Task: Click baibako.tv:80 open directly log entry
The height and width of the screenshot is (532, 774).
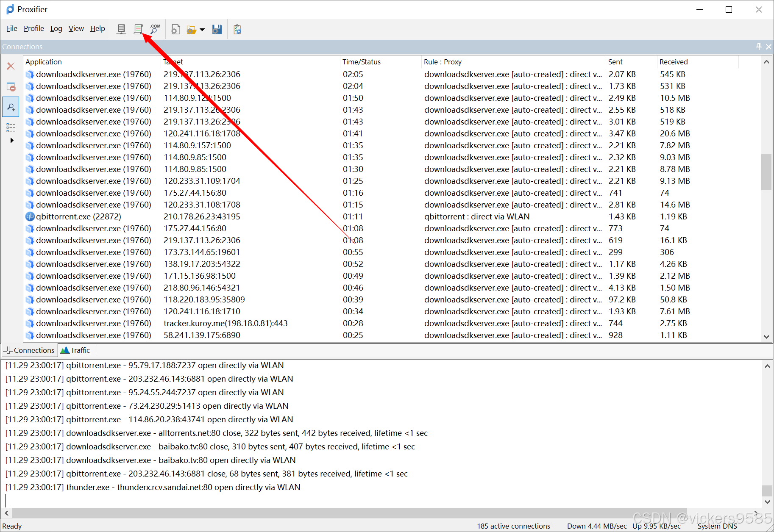Action: tap(150, 460)
